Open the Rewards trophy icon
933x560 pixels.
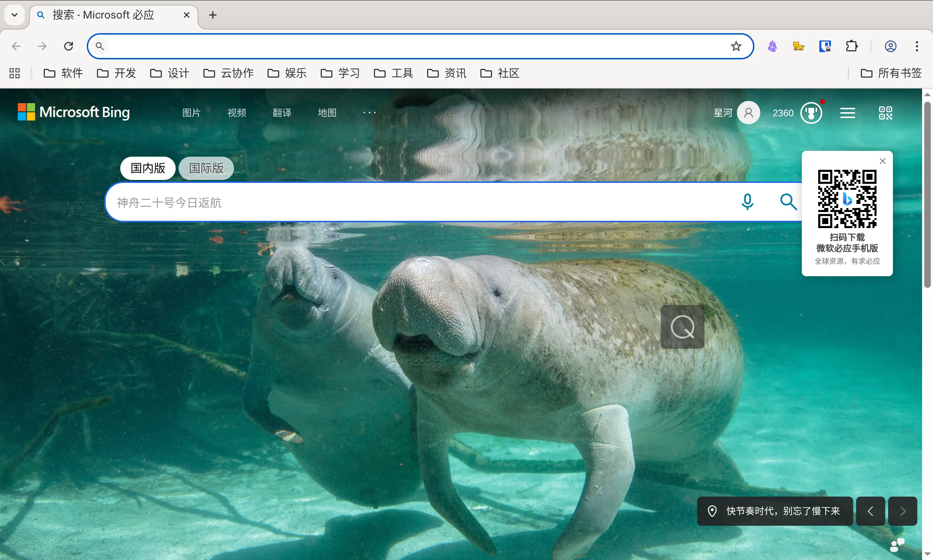click(811, 113)
